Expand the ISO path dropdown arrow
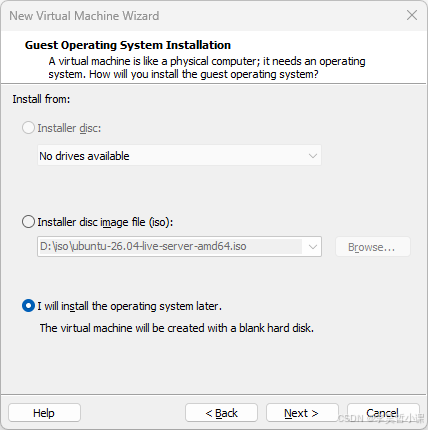The height and width of the screenshot is (430, 428). click(313, 247)
